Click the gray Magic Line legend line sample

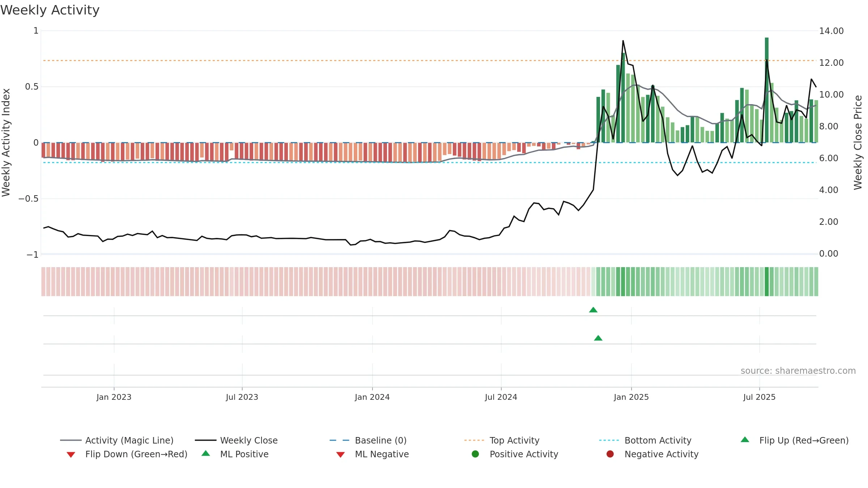tap(71, 440)
